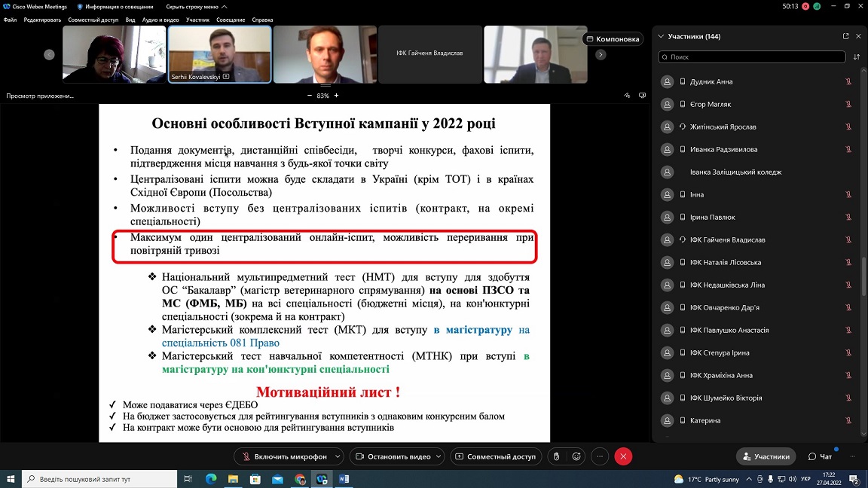Click muted mic icon for Єгор Магляк

click(848, 104)
